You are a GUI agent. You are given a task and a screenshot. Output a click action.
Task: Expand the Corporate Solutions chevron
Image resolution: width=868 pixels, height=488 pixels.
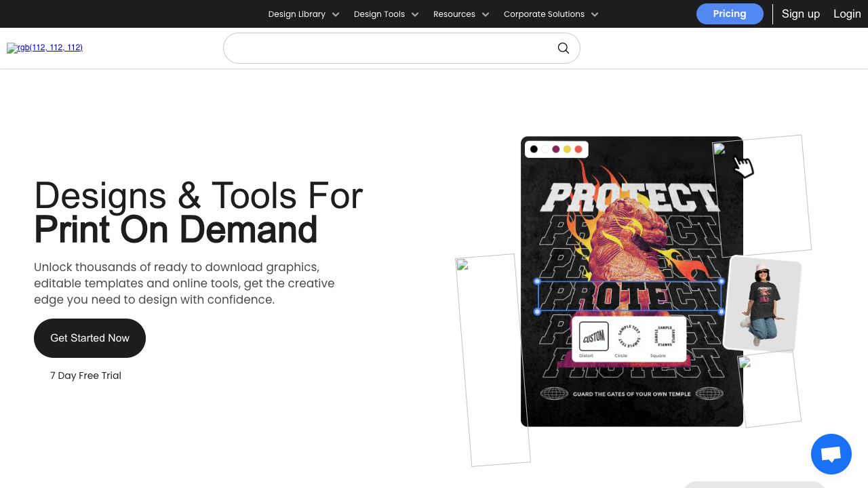tap(595, 14)
